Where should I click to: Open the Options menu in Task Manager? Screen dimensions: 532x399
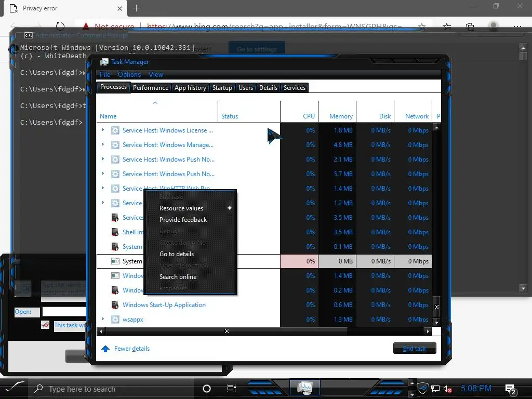[129, 75]
